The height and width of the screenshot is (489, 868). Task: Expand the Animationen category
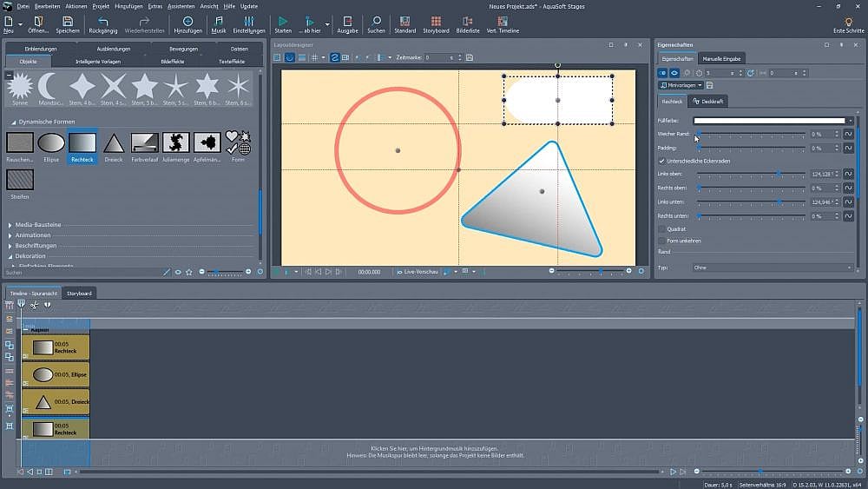[x=10, y=235]
